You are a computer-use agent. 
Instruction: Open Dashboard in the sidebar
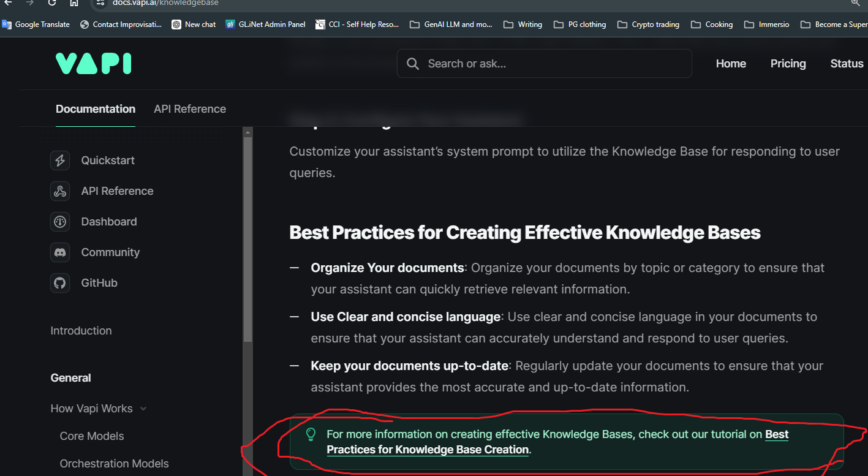point(109,222)
